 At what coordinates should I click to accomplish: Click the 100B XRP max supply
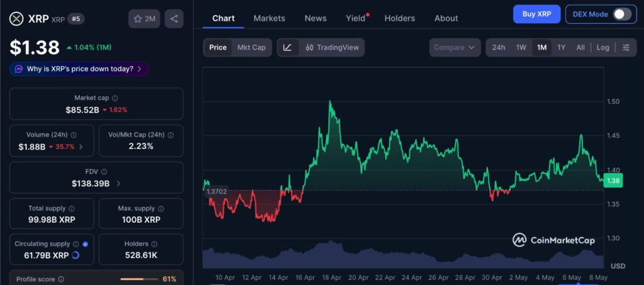[142, 220]
